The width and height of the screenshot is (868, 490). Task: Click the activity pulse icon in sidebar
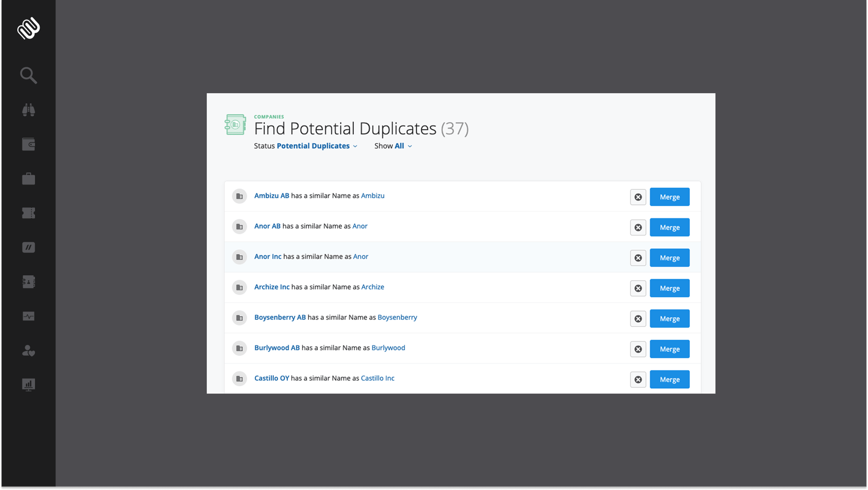[x=28, y=316]
